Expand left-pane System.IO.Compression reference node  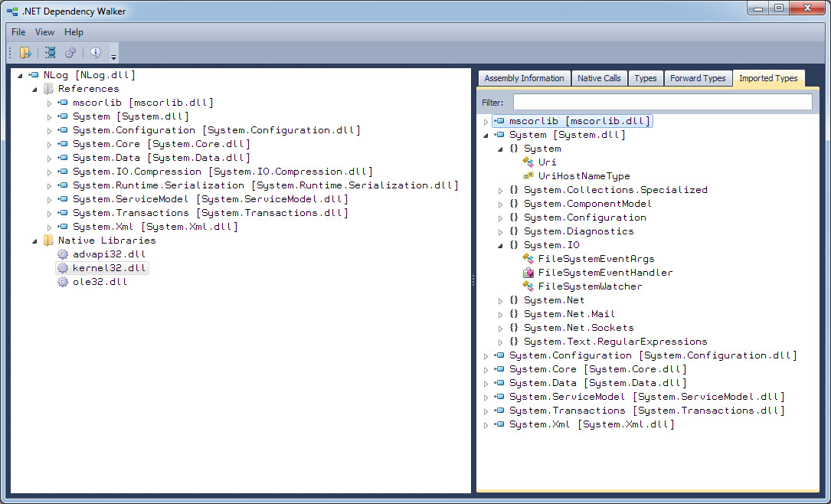pyautogui.click(x=49, y=172)
